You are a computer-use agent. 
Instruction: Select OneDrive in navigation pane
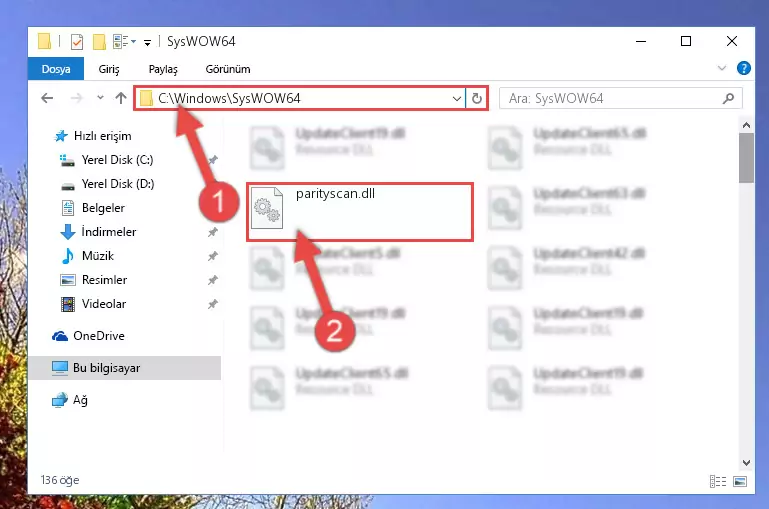coord(99,336)
